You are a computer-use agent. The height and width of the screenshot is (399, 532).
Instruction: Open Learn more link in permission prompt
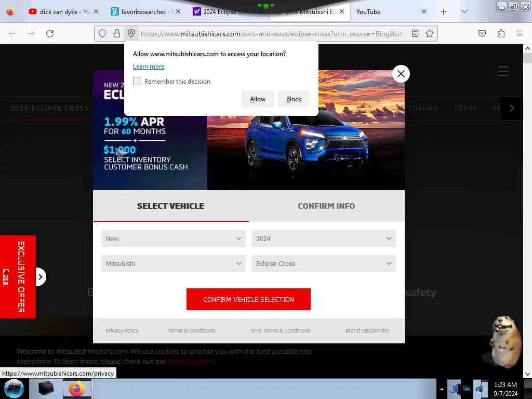pyautogui.click(x=149, y=66)
